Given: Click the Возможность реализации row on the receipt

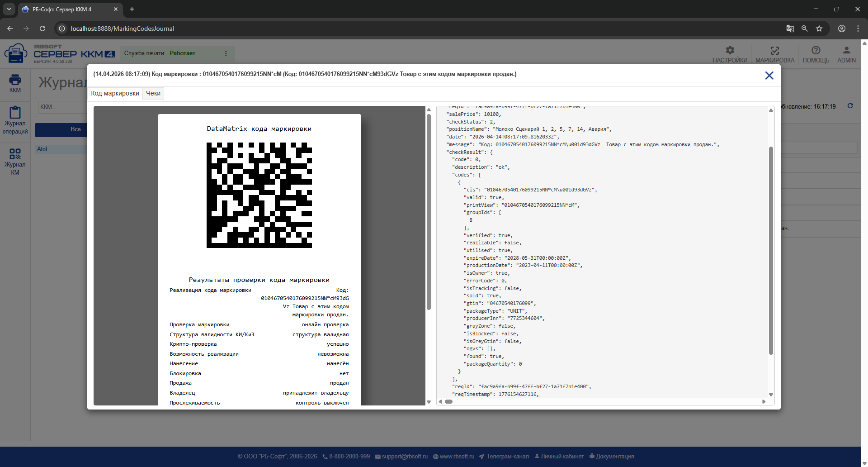Looking at the screenshot, I should pyautogui.click(x=259, y=354).
